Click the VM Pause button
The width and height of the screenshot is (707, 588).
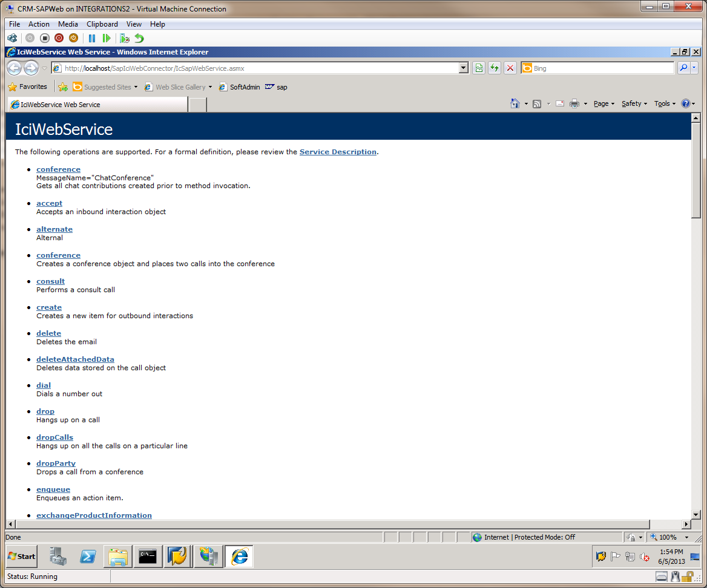[92, 38]
